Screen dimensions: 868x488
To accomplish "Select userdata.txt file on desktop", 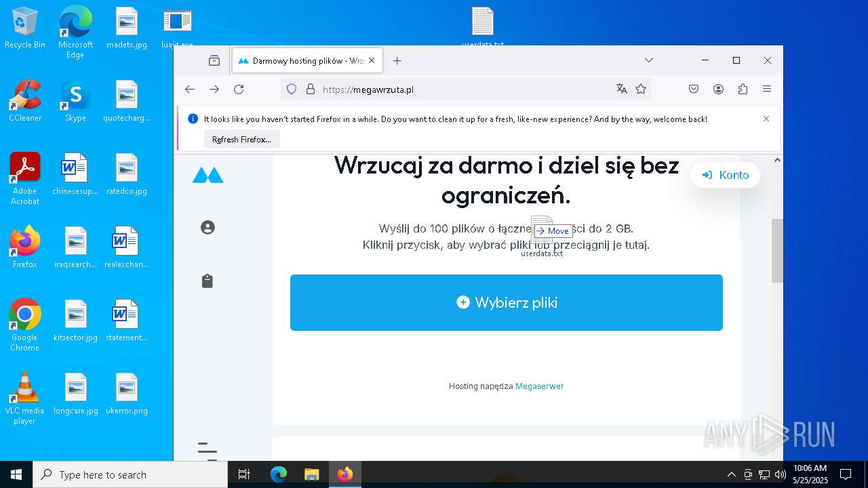I will click(483, 27).
